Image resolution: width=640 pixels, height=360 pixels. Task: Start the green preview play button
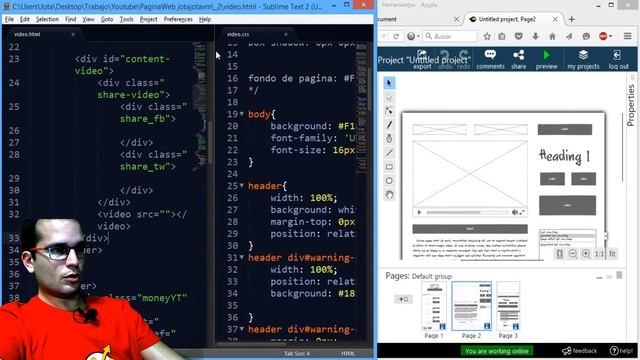click(547, 59)
